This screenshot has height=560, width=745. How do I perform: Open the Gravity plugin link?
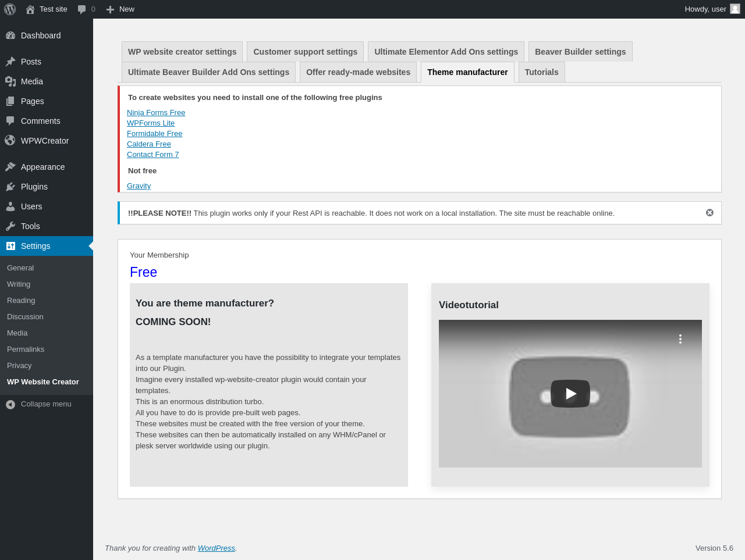(x=139, y=186)
